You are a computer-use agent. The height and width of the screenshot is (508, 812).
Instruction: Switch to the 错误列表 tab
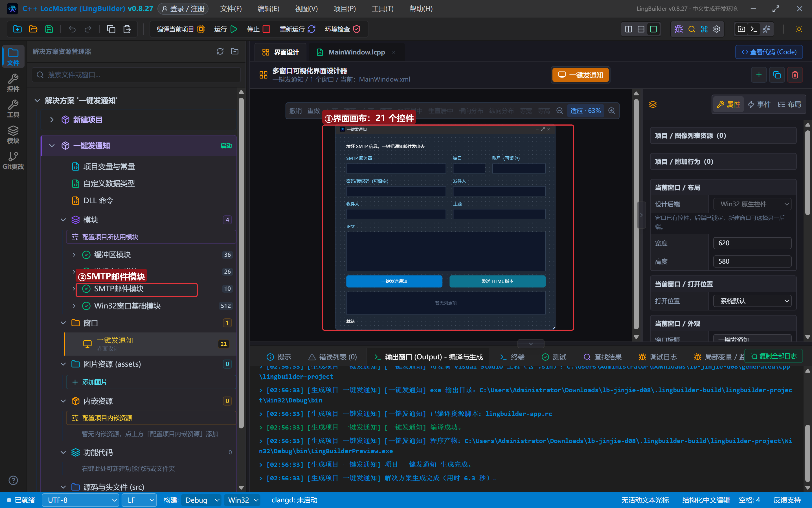[x=332, y=357]
